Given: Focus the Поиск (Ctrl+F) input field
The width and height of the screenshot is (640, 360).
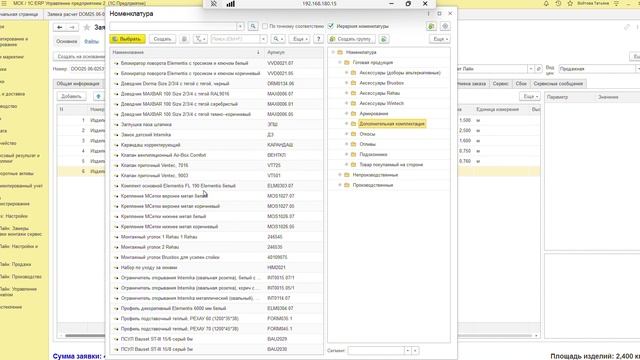Looking at the screenshot, I should pos(235,39).
